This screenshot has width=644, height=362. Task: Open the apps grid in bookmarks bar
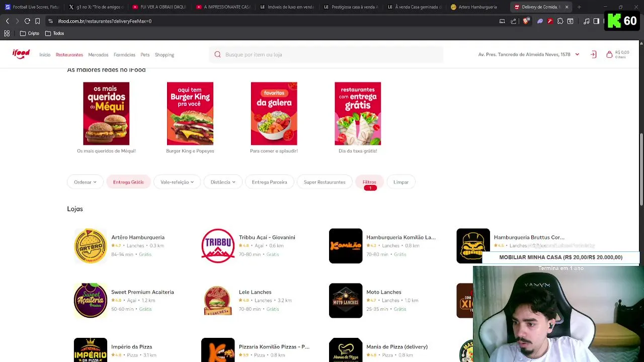[x=7, y=33]
